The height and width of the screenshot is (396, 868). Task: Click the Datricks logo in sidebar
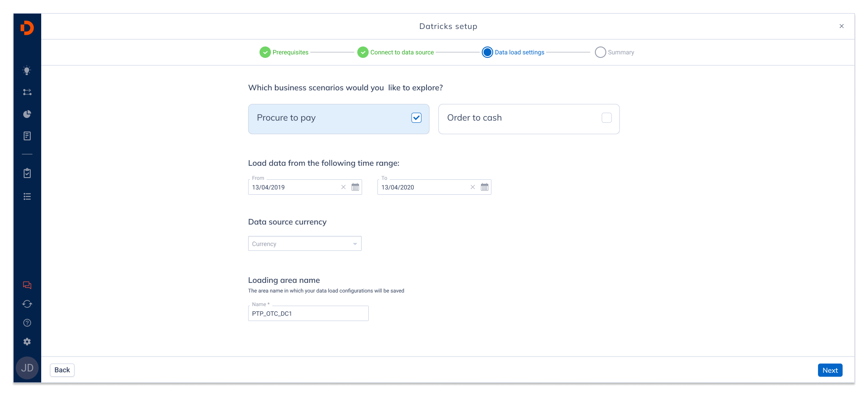(x=27, y=28)
